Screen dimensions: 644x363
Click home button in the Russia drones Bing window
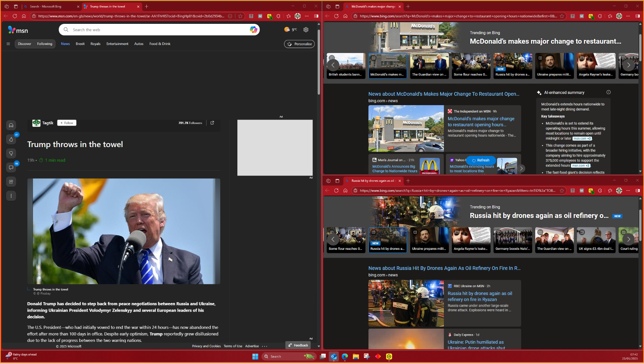coord(345,190)
